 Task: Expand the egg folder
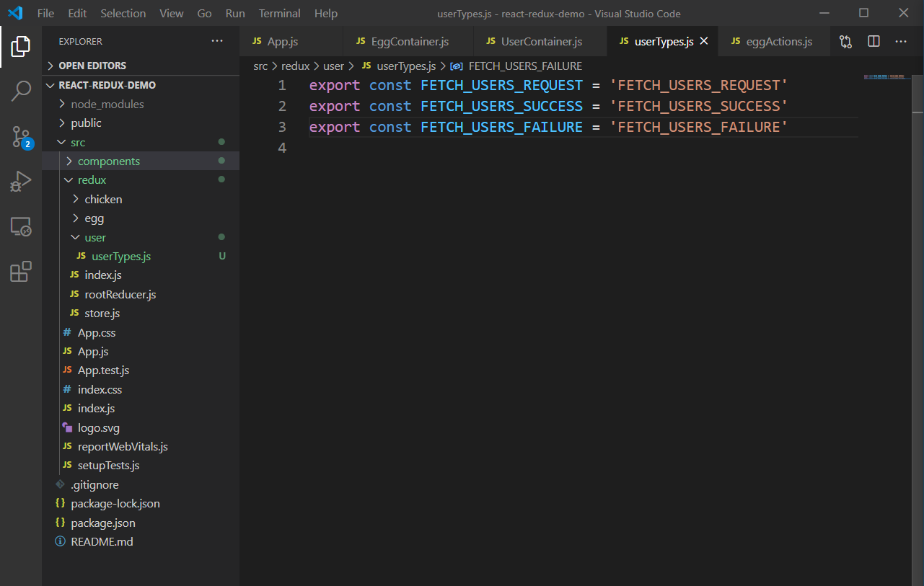tap(141, 218)
